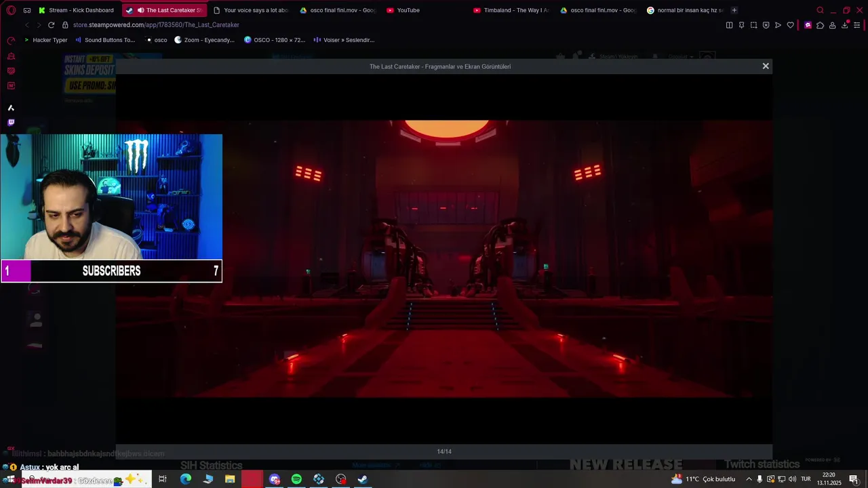Open weather widget 11°C Çok bulutlu
Viewport: 868px width, 488px height.
[x=703, y=479]
